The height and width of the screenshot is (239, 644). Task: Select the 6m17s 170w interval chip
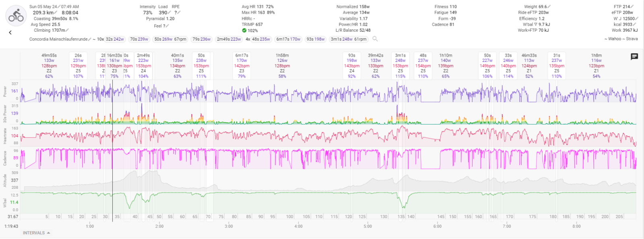288,39
